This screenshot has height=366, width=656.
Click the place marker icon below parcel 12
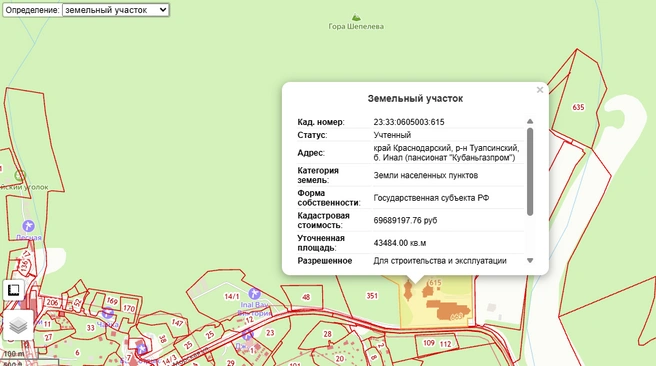(248, 334)
